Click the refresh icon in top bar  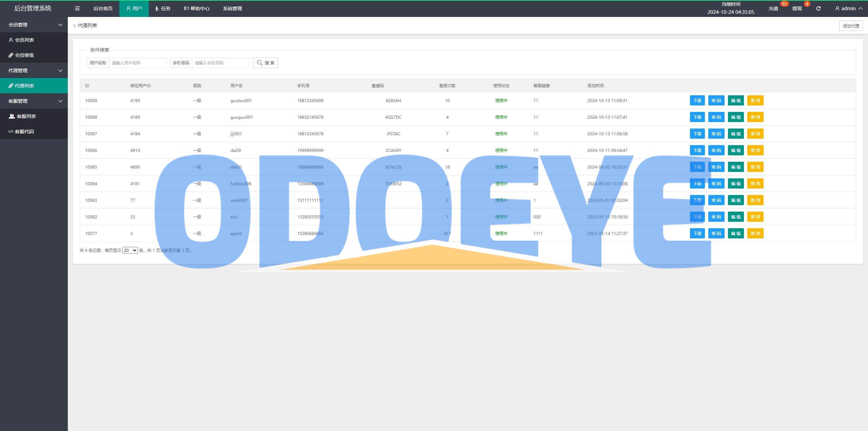[818, 8]
